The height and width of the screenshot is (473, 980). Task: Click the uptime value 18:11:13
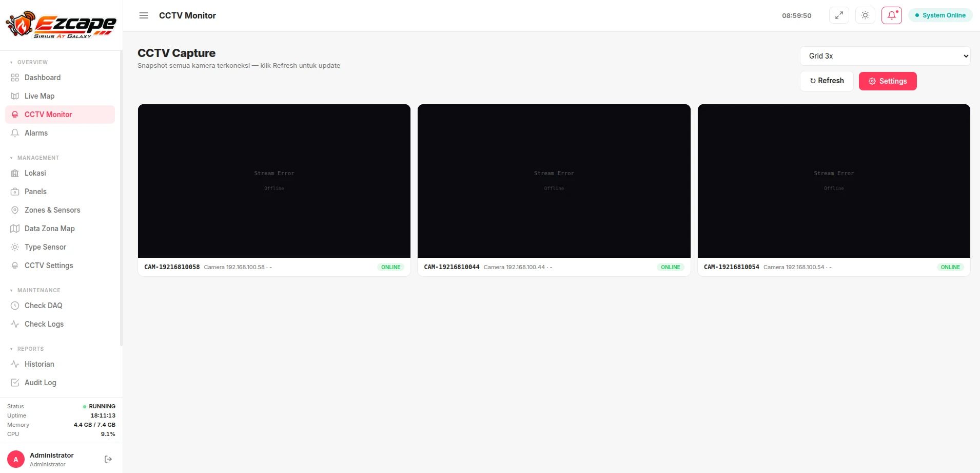click(103, 415)
